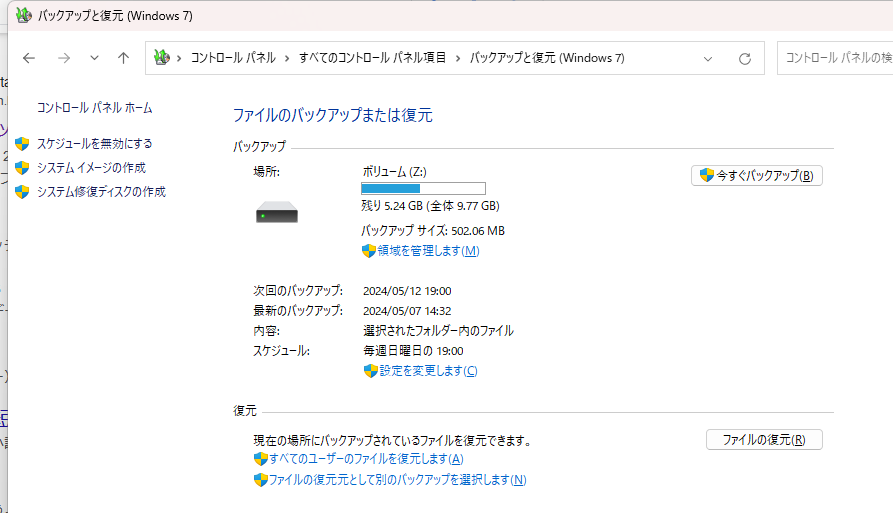893x513 pixels.
Task: Select すべてのコントロール パネル項目 breadcrumb
Action: (x=372, y=58)
